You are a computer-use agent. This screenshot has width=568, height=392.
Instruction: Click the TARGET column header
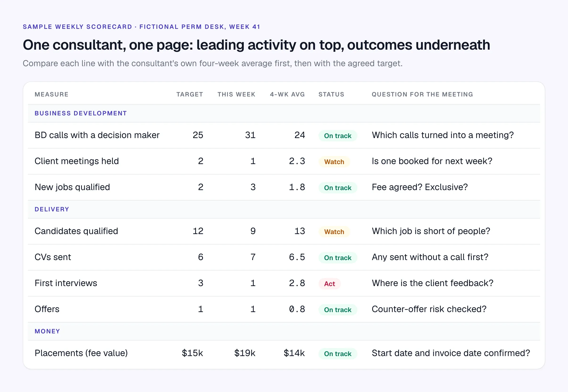click(190, 94)
